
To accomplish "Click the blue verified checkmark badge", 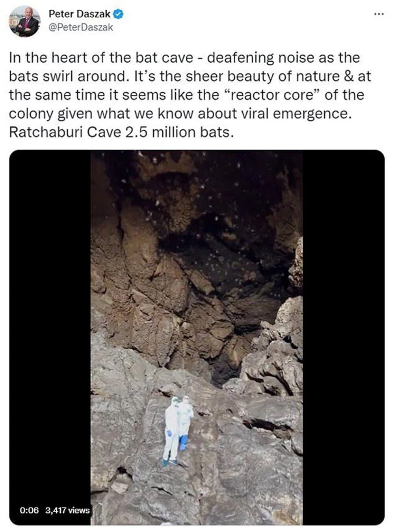I will click(x=119, y=14).
